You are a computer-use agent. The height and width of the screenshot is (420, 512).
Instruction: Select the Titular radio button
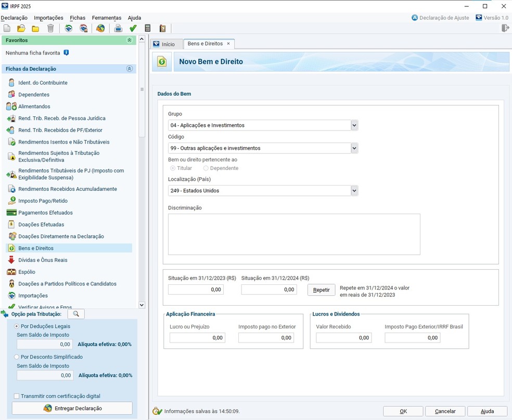[173, 168]
